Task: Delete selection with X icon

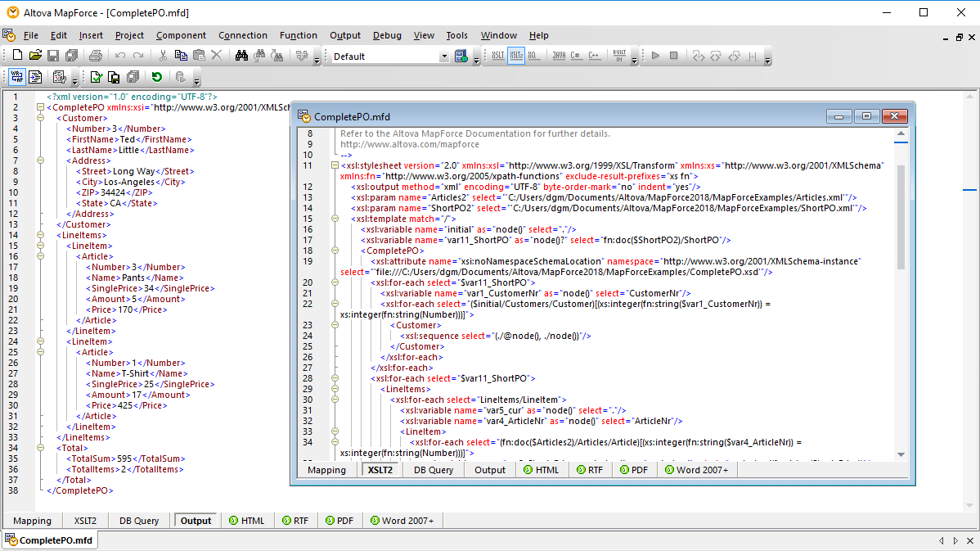Action: (x=216, y=56)
